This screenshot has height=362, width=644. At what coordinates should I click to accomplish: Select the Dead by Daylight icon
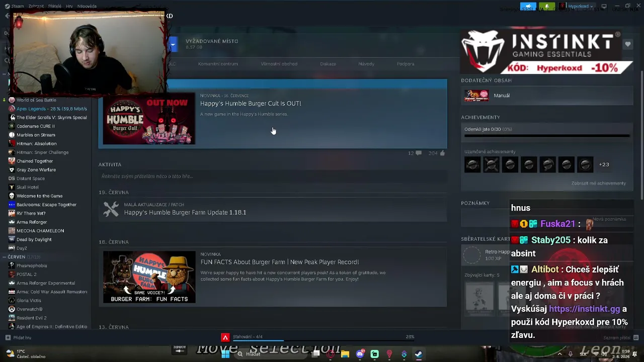click(x=12, y=239)
